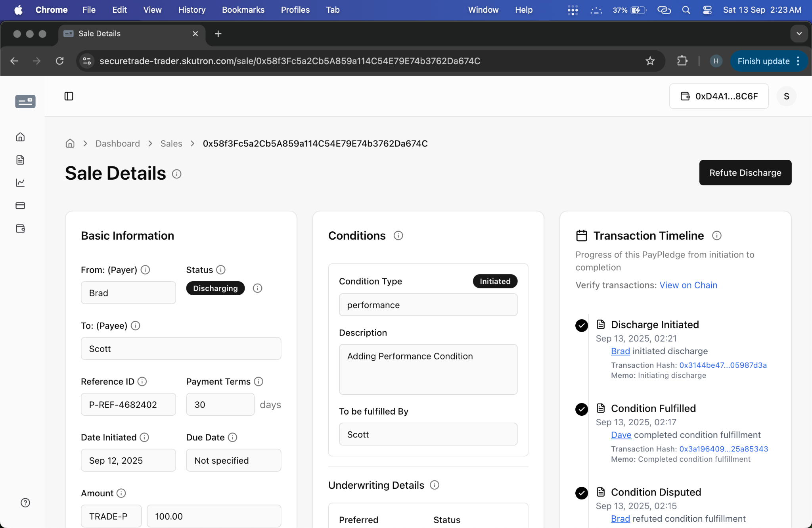Click info icon next to From: (Payer)
Screen dimensions: 812x528
[146, 270]
